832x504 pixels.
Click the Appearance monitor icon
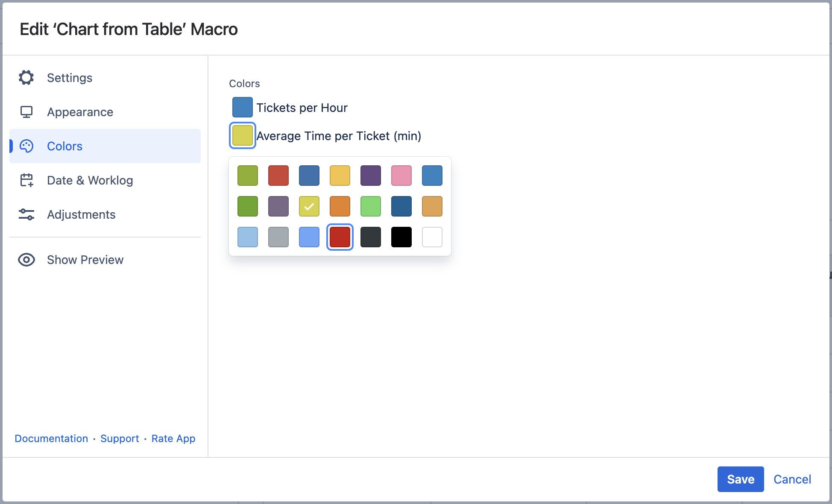pos(26,112)
